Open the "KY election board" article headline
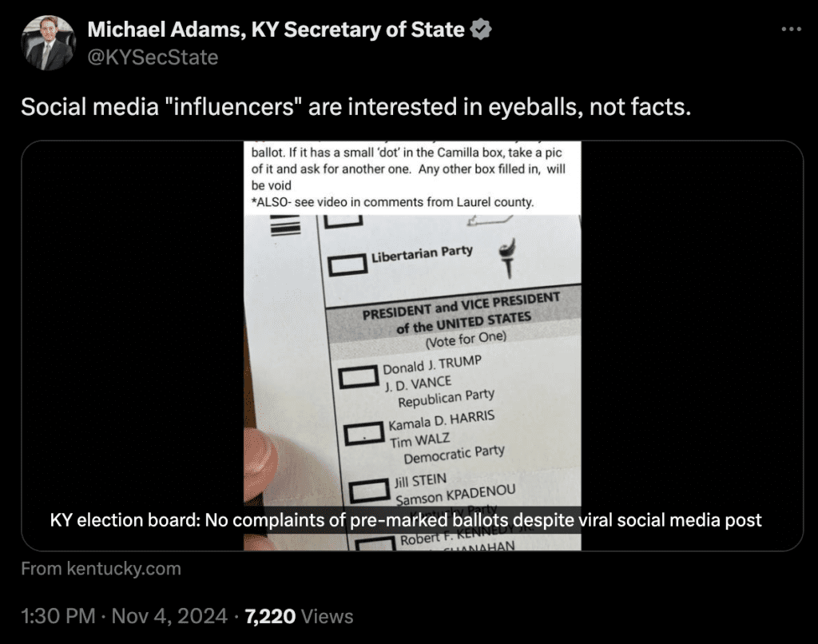Image resolution: width=818 pixels, height=644 pixels. 406,520
